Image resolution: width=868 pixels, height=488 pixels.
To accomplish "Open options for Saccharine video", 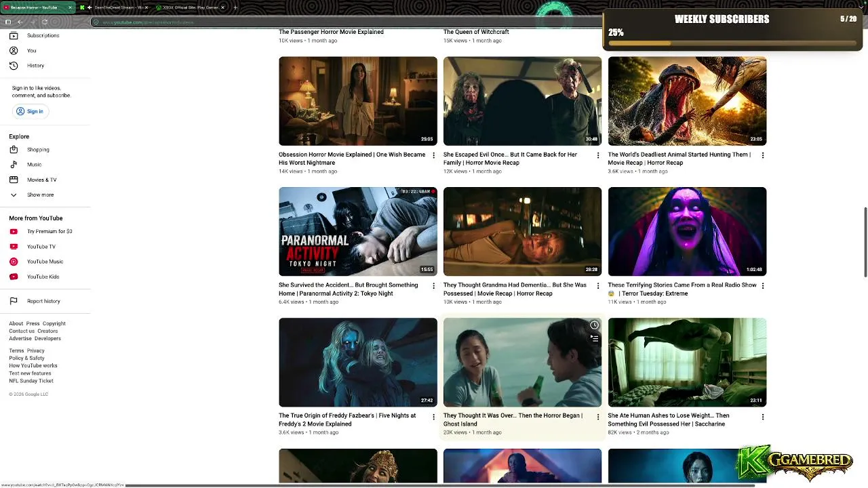I will 763,417.
